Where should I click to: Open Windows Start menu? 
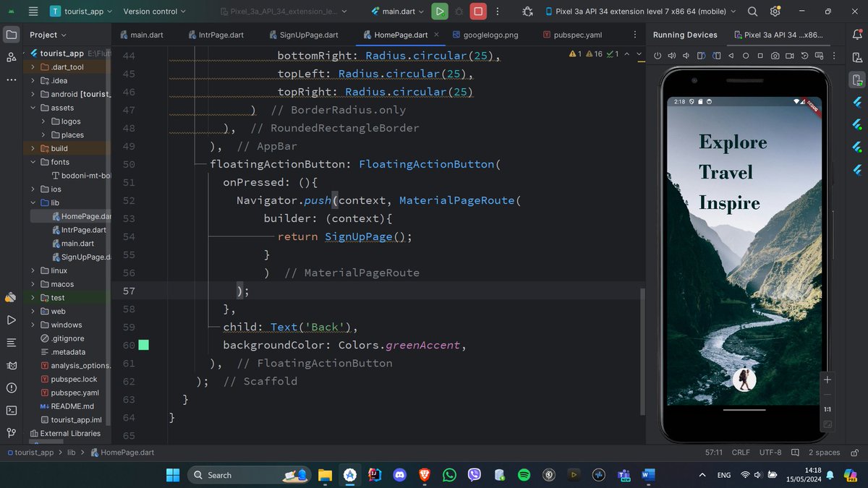pos(173,475)
